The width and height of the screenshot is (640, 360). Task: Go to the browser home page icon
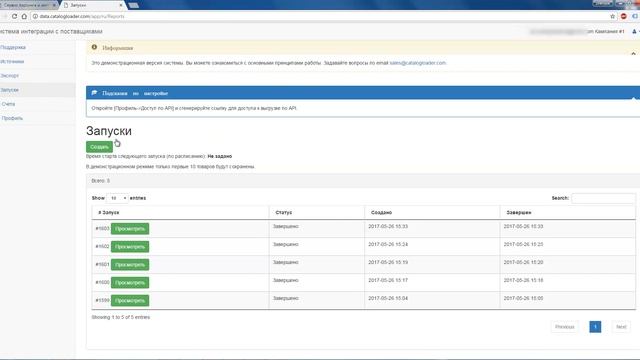[24, 16]
